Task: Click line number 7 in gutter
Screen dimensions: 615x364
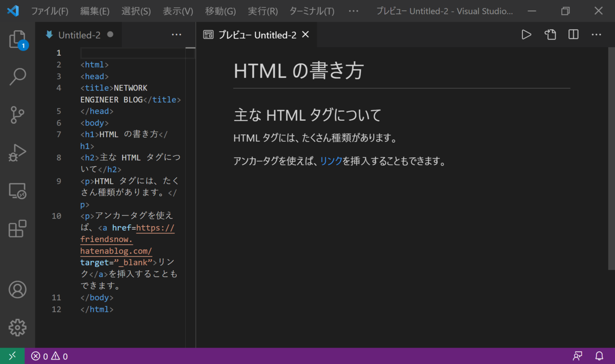Action: coord(59,135)
